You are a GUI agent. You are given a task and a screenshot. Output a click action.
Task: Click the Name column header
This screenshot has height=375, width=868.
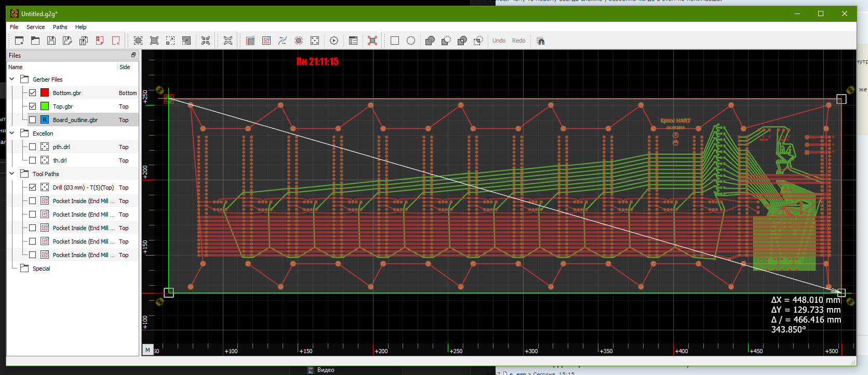tap(62, 67)
